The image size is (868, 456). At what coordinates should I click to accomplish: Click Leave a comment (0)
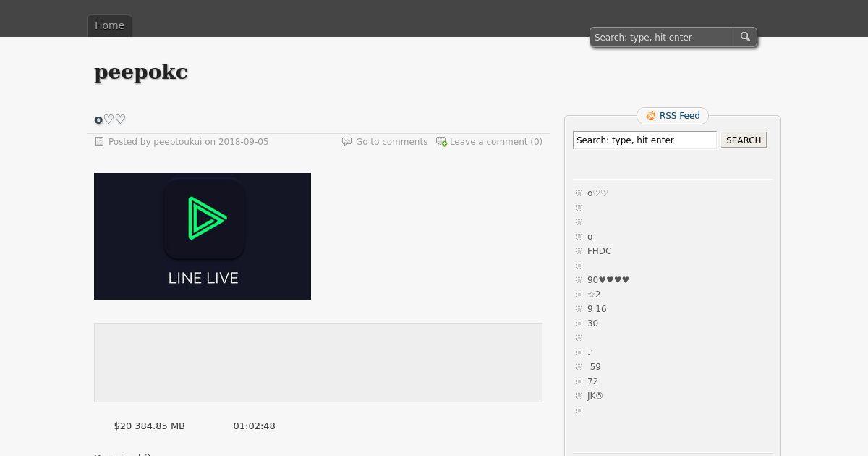(x=496, y=142)
